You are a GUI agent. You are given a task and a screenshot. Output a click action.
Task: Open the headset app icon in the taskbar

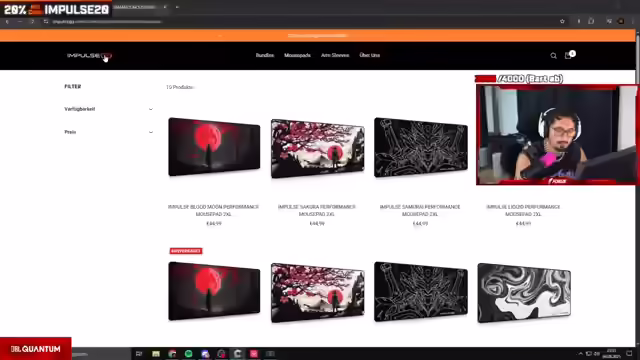[x=221, y=354]
